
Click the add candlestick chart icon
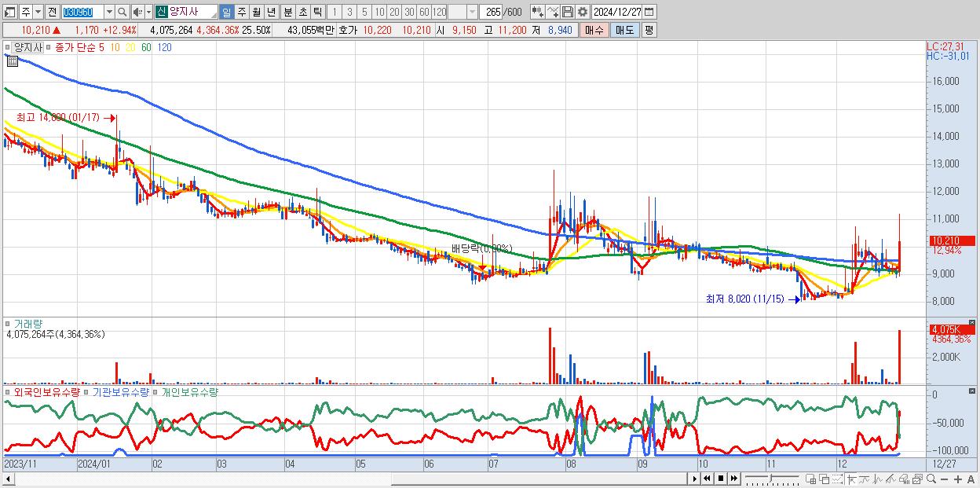pyautogui.click(x=538, y=12)
